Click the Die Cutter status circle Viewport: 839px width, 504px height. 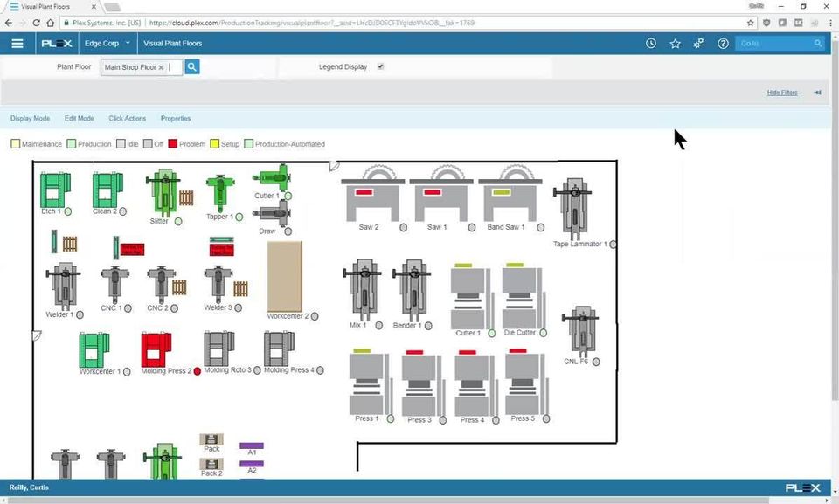coord(543,333)
